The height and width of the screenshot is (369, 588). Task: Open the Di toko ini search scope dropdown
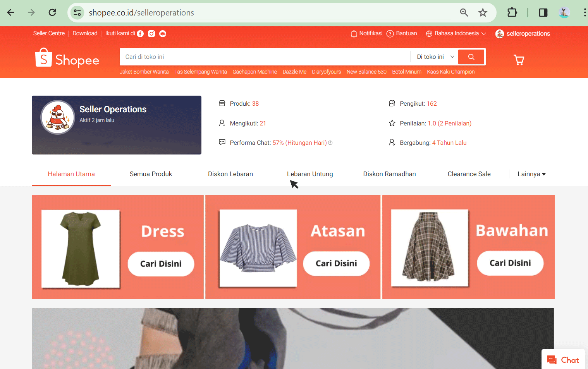[x=433, y=57]
